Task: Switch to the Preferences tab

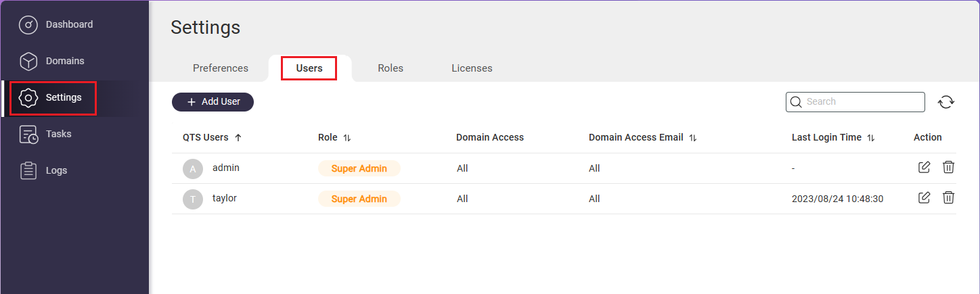Action: coord(220,68)
